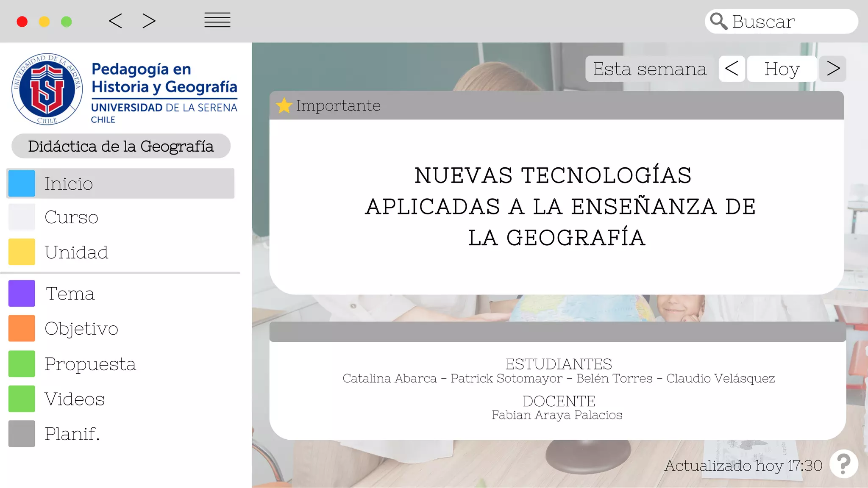Click the purple Tema color square

tap(22, 293)
